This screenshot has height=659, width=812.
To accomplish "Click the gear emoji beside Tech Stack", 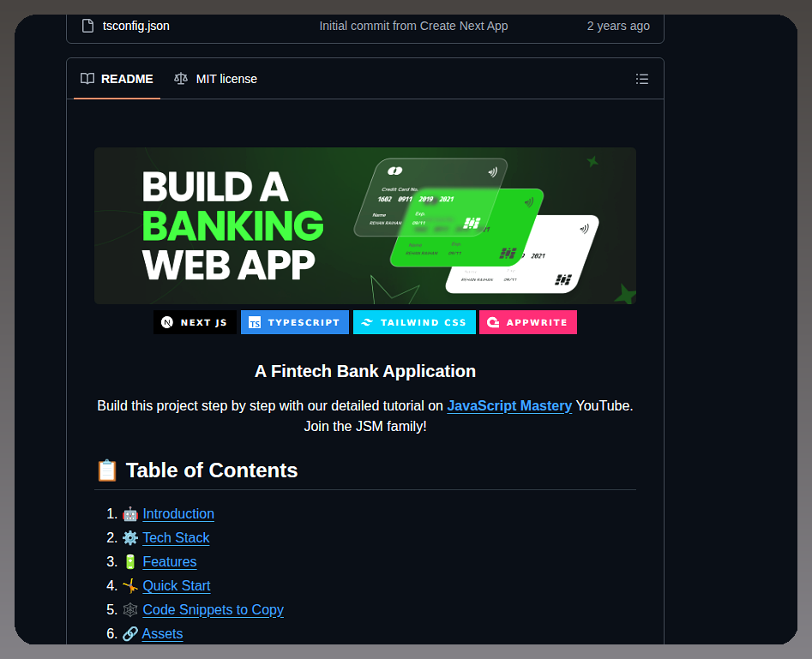I will point(130,538).
